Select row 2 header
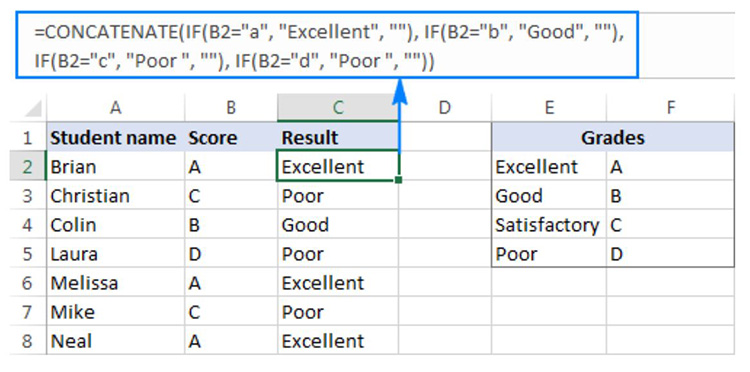The height and width of the screenshot is (372, 750). pos(28,166)
